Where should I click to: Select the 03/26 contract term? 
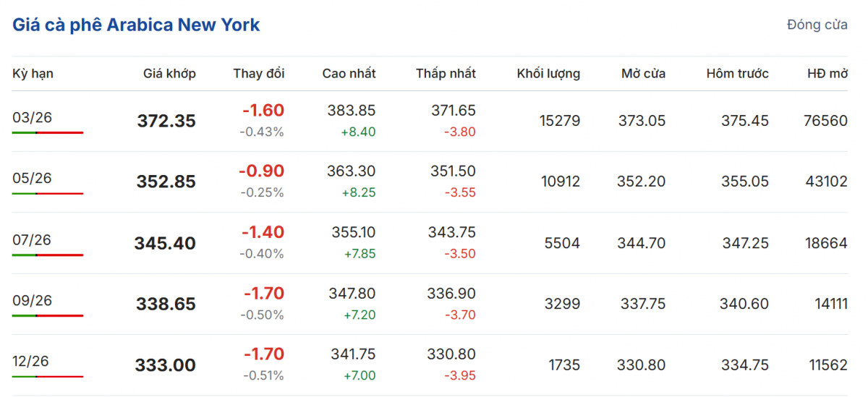[x=33, y=118]
